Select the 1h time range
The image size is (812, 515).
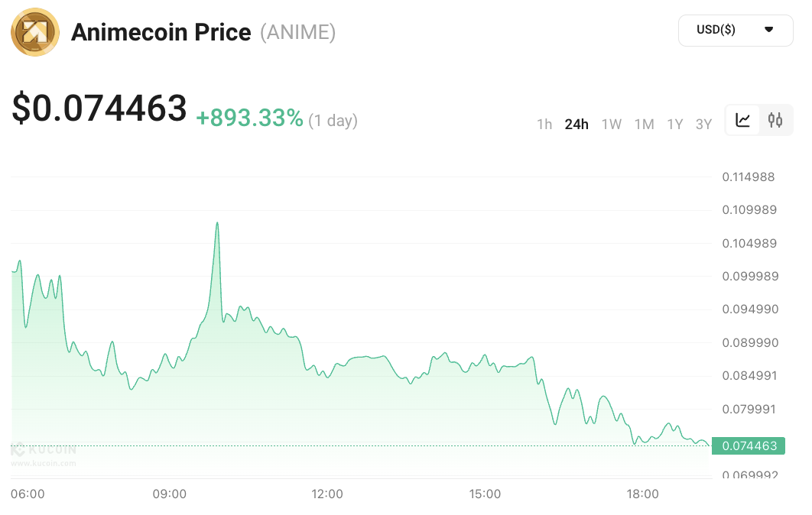click(x=544, y=125)
